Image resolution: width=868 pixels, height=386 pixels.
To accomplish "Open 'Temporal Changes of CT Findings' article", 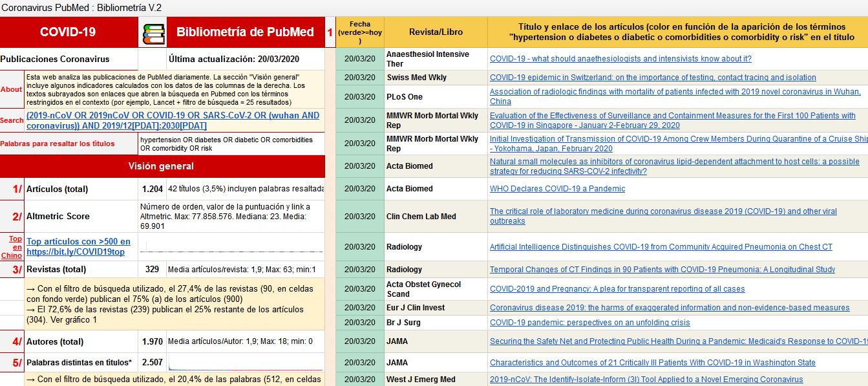I will click(662, 270).
